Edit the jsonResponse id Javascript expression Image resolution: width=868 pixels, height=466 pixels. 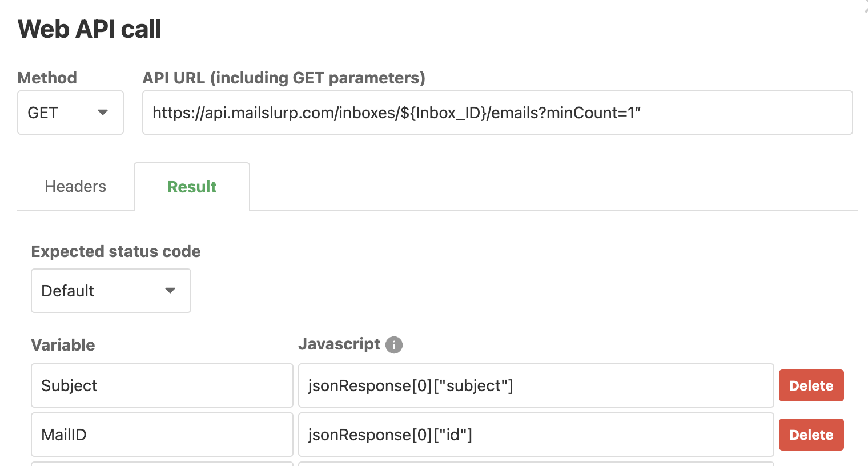[536, 435]
